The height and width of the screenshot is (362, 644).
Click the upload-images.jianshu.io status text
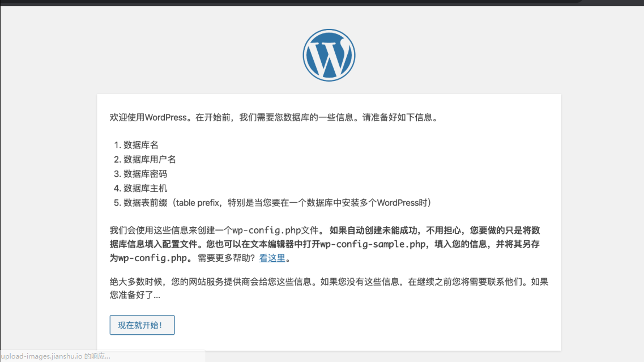[x=56, y=356]
